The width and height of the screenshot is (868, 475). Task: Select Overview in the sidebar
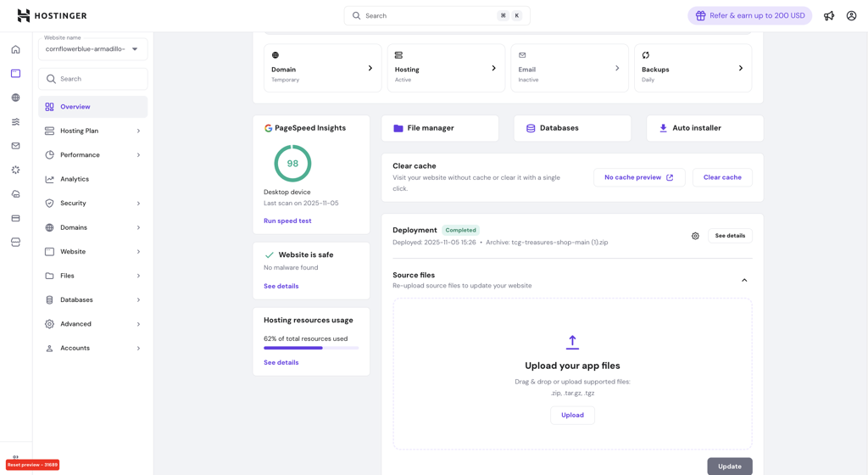click(x=75, y=107)
